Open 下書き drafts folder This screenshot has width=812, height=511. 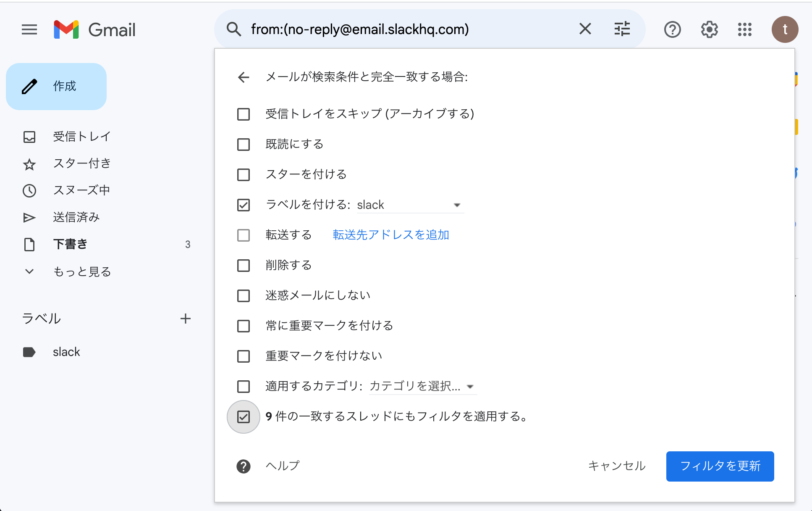[x=70, y=244]
